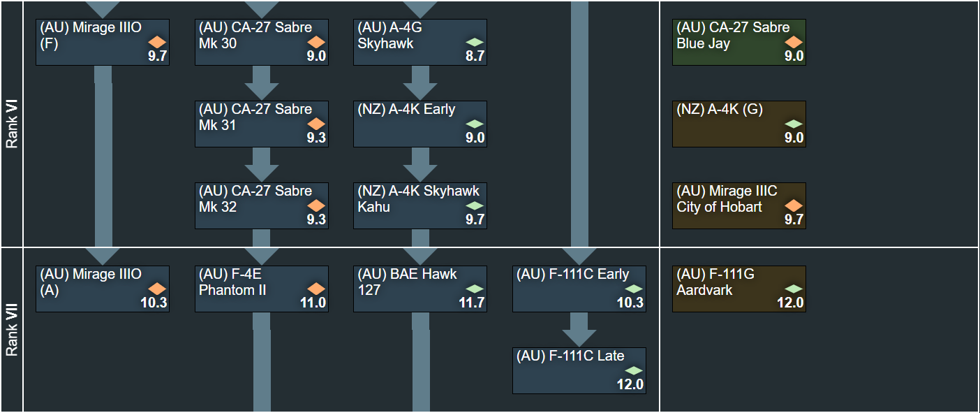Select the BAE Hawk 127 card
This screenshot has width=980, height=413.
(420, 289)
